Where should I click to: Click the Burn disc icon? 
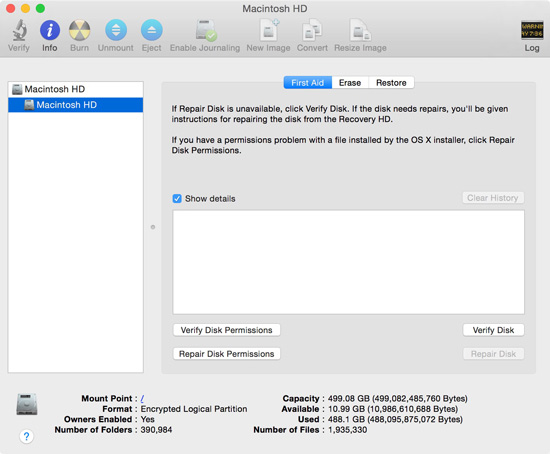pyautogui.click(x=80, y=30)
